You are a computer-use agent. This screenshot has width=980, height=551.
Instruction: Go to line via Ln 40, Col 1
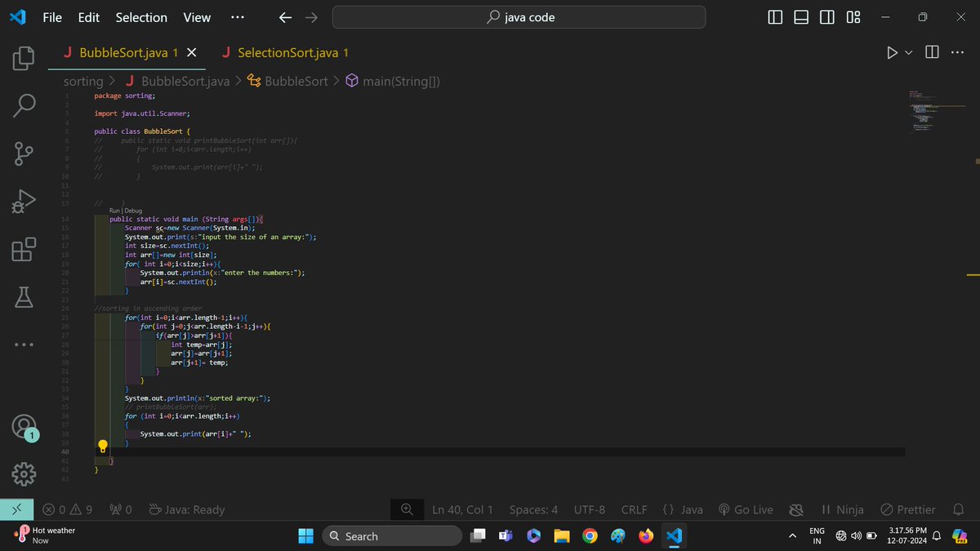462,509
